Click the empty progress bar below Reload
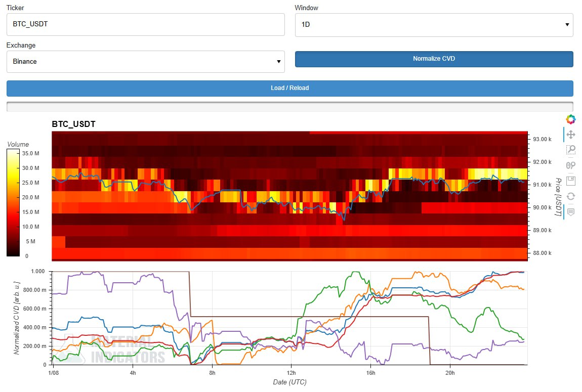Image resolution: width=582 pixels, height=392 pixels. point(289,107)
